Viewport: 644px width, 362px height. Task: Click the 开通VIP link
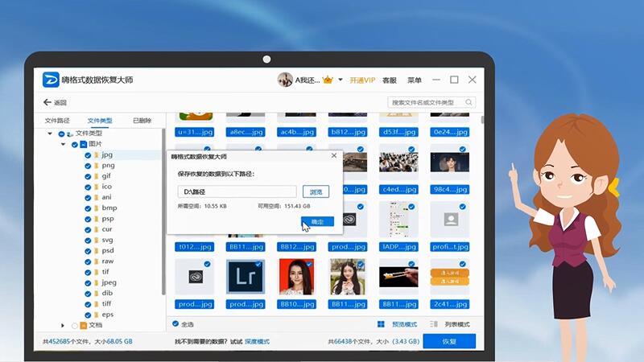point(362,80)
